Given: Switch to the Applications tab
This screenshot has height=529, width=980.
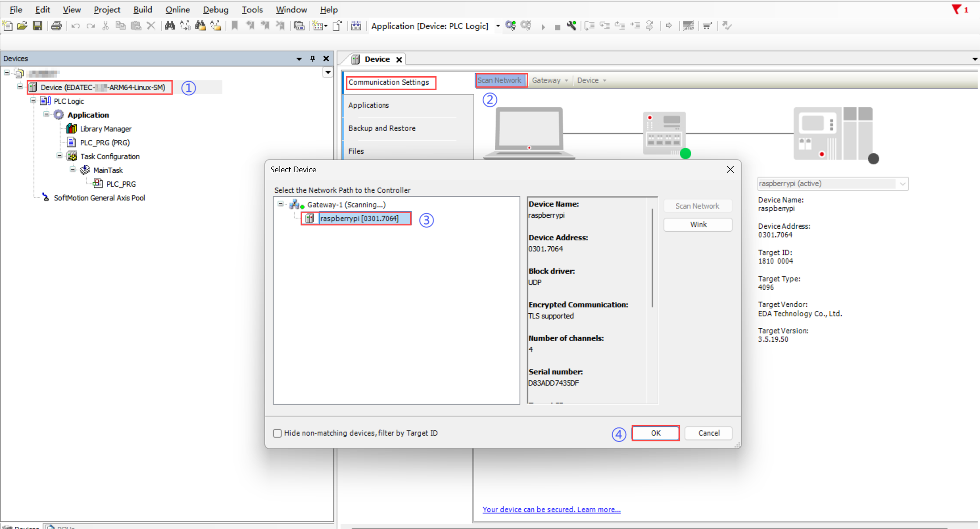Looking at the screenshot, I should point(369,105).
